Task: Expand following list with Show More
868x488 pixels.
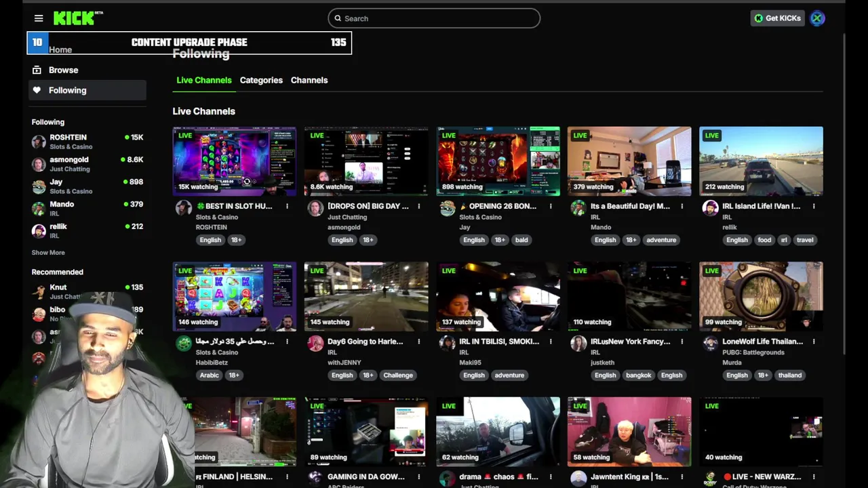Action: tap(48, 252)
